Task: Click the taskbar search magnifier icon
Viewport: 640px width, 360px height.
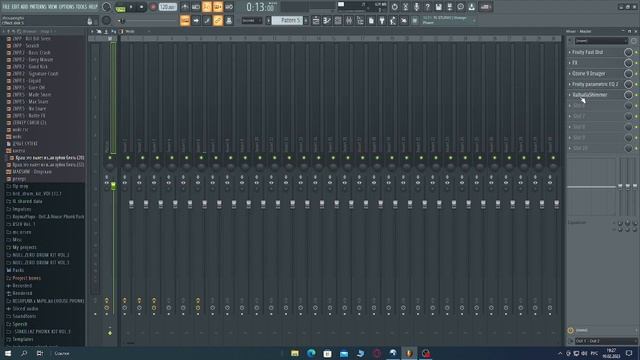Action: click(24, 353)
